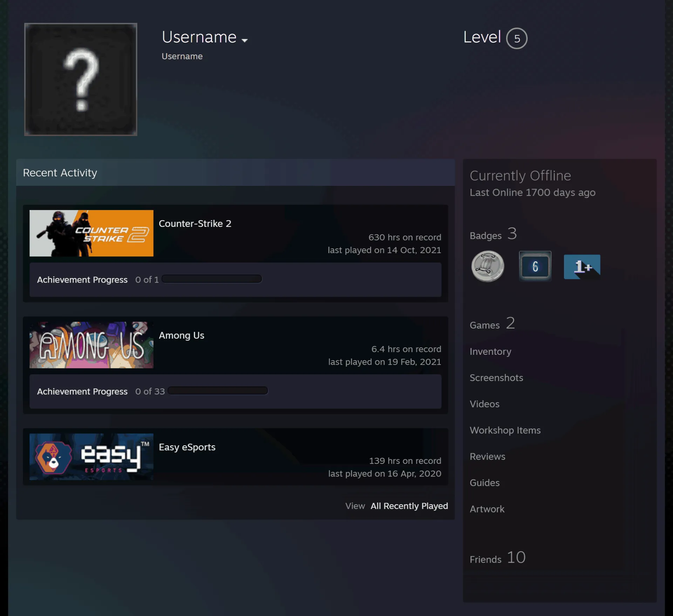Click the question mark profile avatar
673x616 pixels.
coord(81,79)
